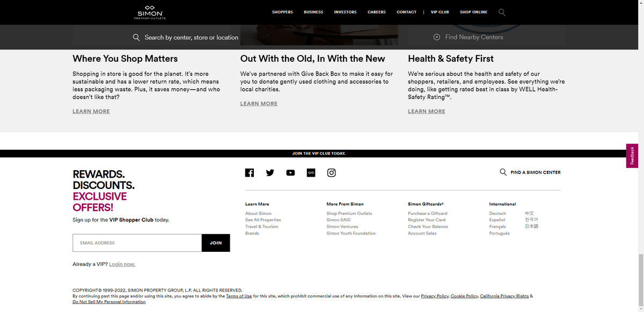Click Learn More under Health & Safety First
Viewport: 644px width, 312px height.
427,111
